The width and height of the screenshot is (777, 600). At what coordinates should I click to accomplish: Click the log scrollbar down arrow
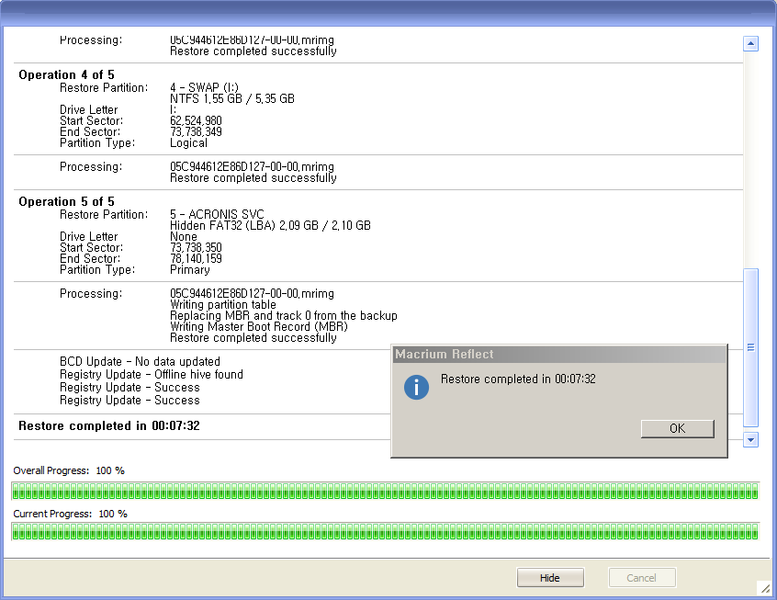coord(751,440)
